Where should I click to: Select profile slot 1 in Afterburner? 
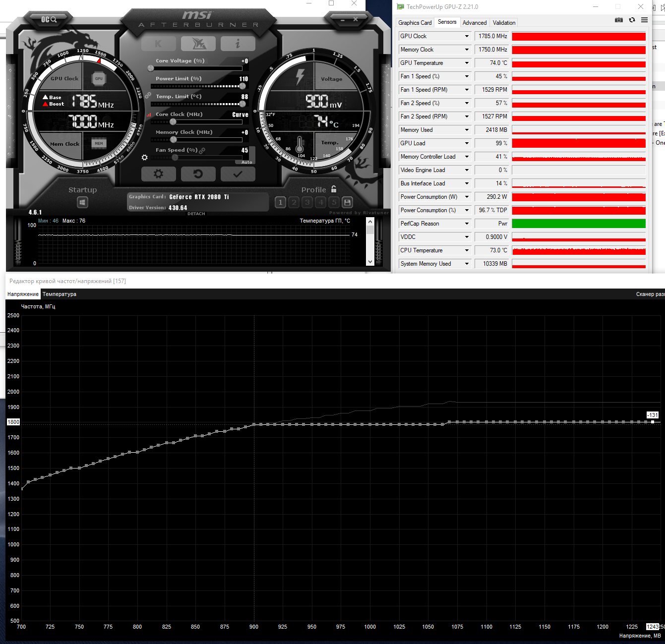click(x=280, y=202)
